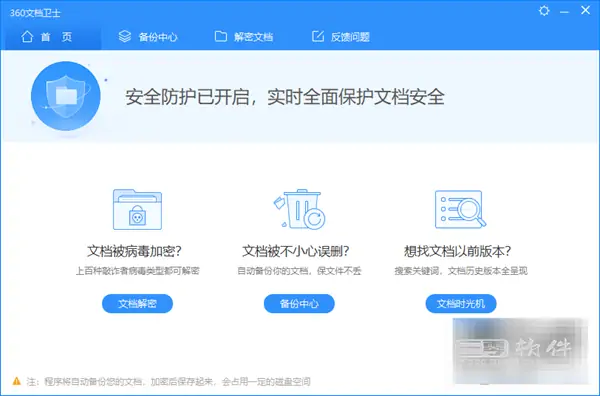This screenshot has height=396, width=600.
Task: Click the folder icon beside 解密文档
Action: pyautogui.click(x=220, y=37)
